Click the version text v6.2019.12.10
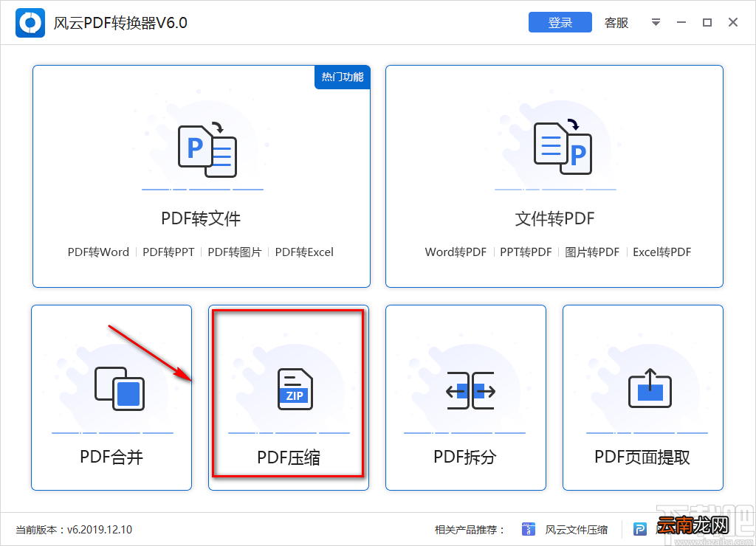 tap(100, 530)
